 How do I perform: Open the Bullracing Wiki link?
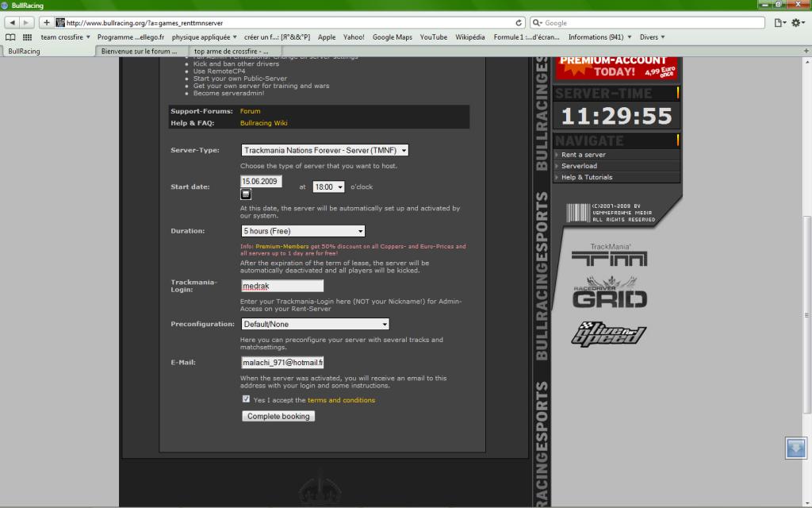pyautogui.click(x=263, y=123)
